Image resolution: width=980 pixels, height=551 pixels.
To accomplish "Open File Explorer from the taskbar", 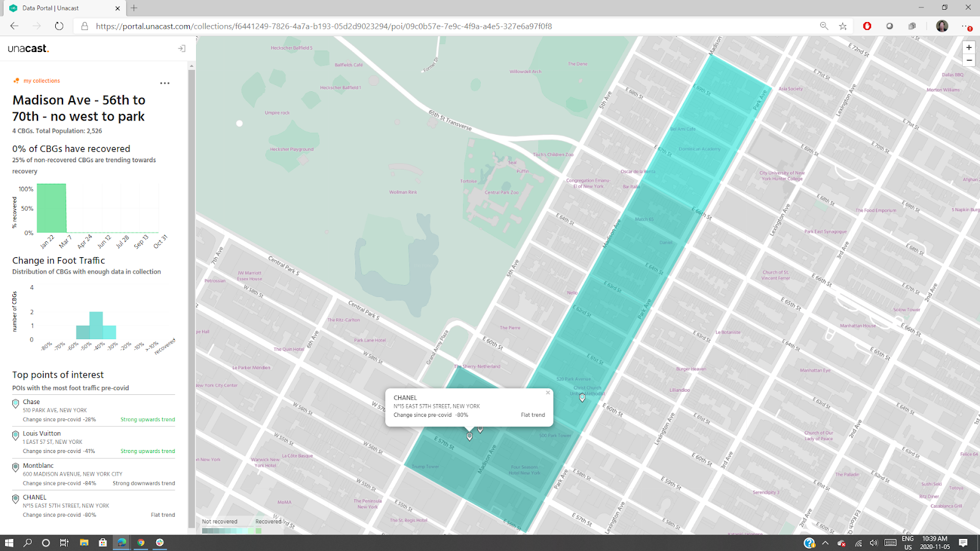I will (x=84, y=542).
